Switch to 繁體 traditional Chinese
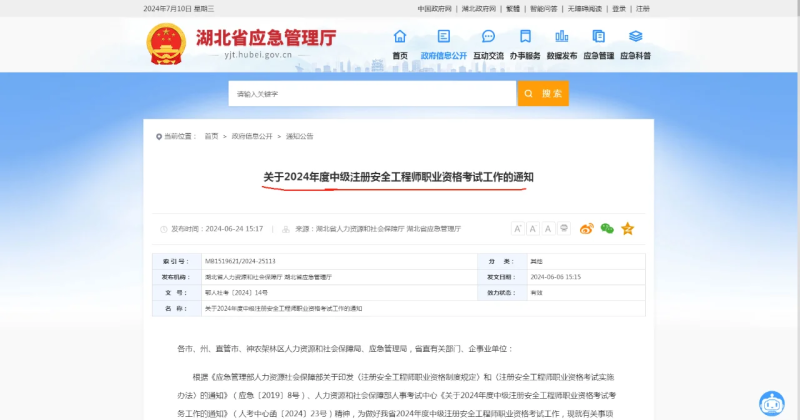The image size is (800, 420). 513,8
